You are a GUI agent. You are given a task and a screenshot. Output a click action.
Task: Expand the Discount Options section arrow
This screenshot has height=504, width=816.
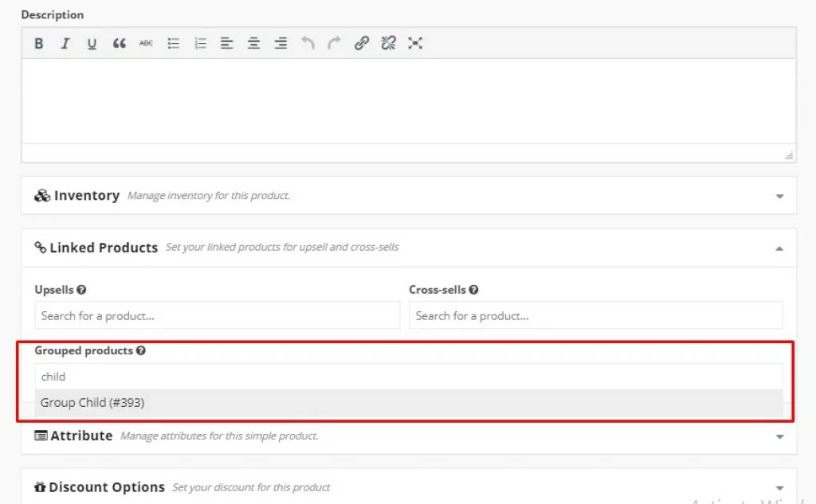(779, 488)
